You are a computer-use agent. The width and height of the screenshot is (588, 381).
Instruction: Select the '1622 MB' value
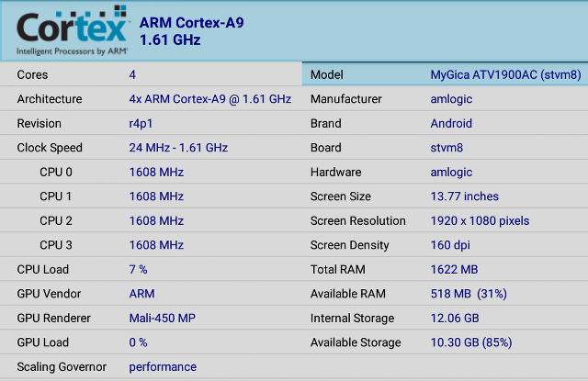pos(454,269)
